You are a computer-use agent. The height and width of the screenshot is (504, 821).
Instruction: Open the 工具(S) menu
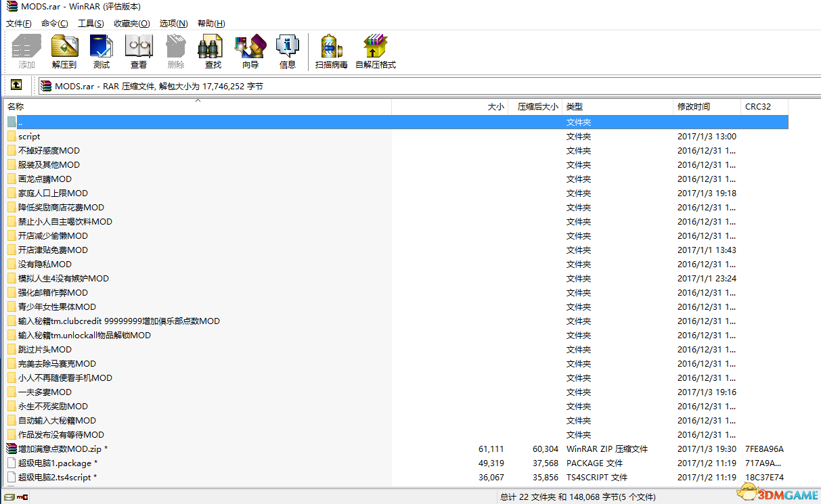click(91, 23)
